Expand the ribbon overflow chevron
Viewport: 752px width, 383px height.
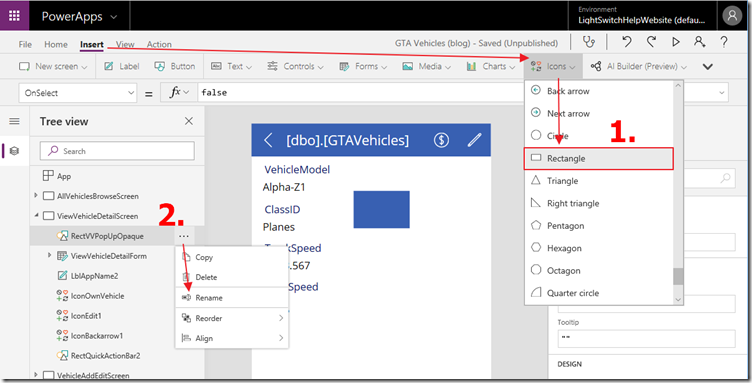pos(708,67)
